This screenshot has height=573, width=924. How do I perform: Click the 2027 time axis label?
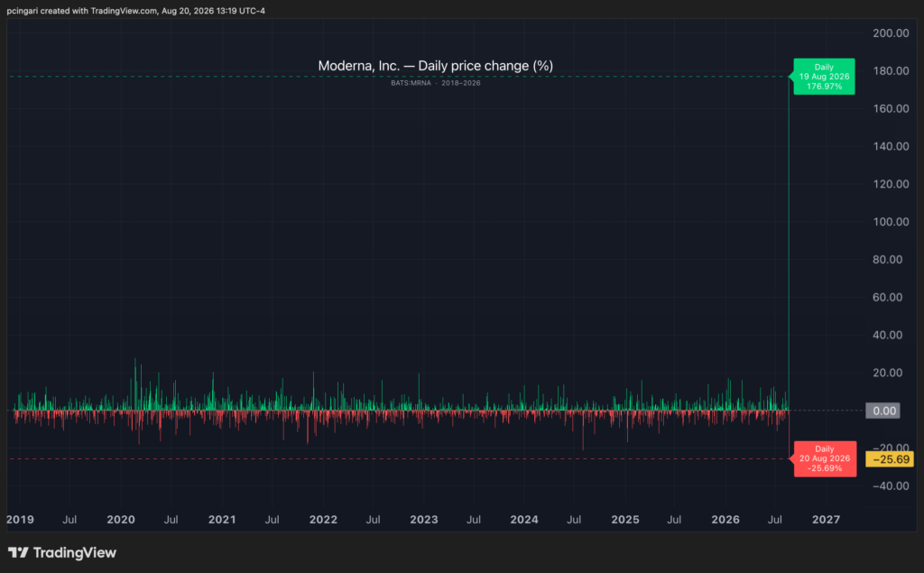pyautogui.click(x=827, y=520)
